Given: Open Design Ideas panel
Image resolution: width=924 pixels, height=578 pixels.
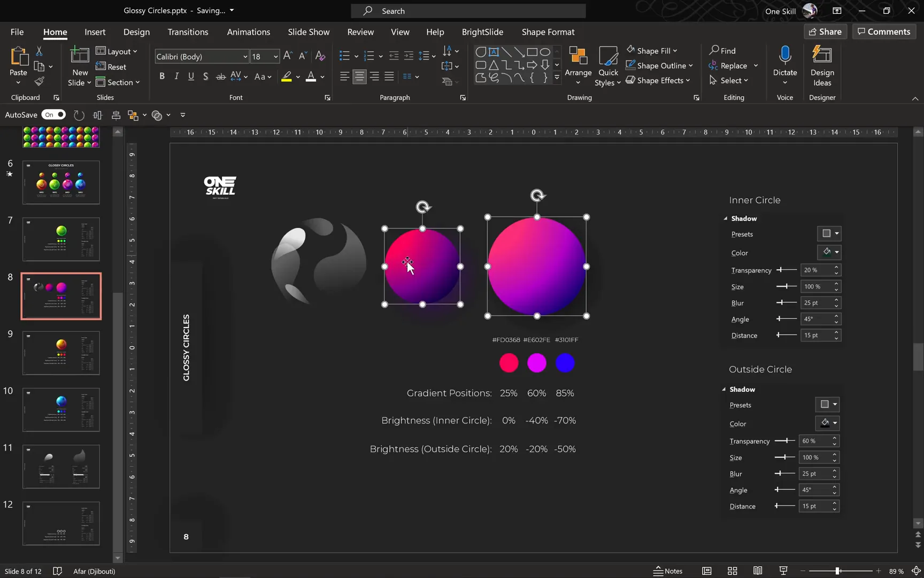Looking at the screenshot, I should coord(822,64).
